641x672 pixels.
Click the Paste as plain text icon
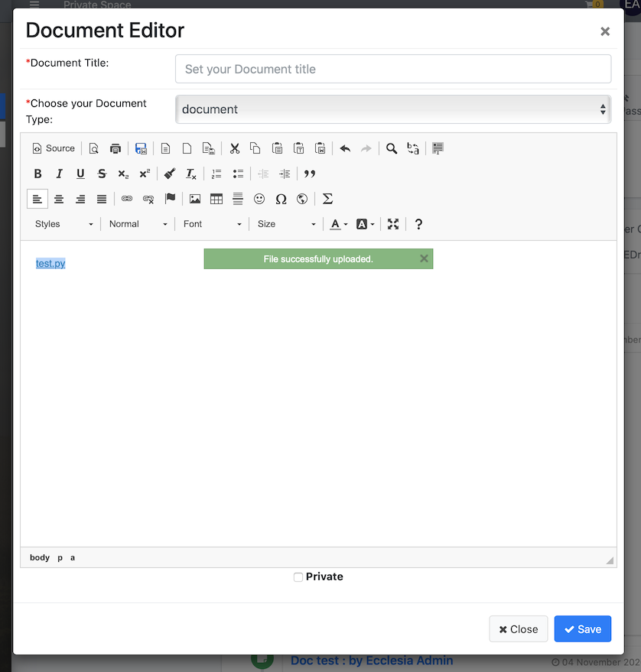299,148
